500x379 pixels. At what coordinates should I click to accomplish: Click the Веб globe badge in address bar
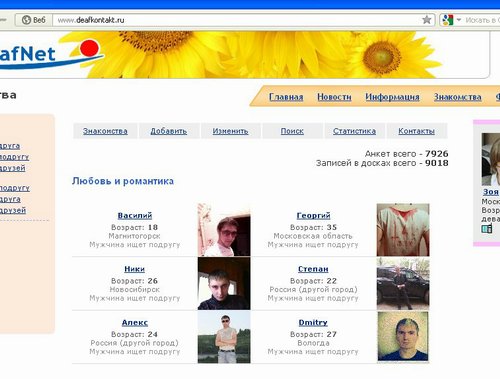(33, 20)
